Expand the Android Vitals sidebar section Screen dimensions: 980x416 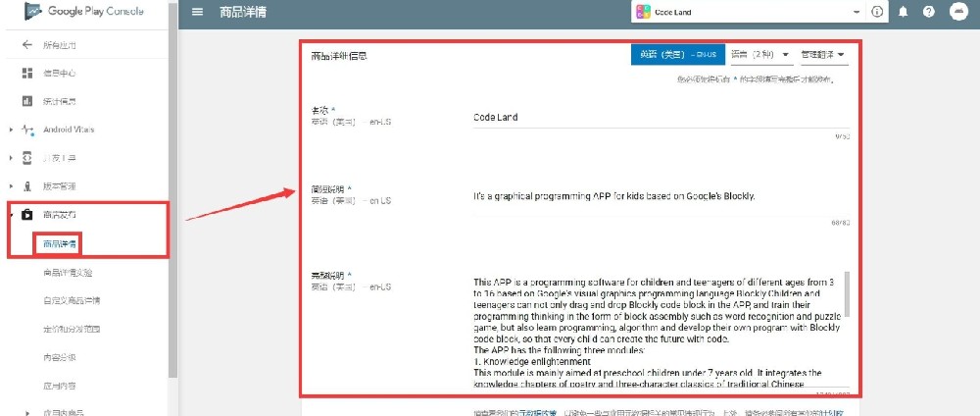(11, 130)
